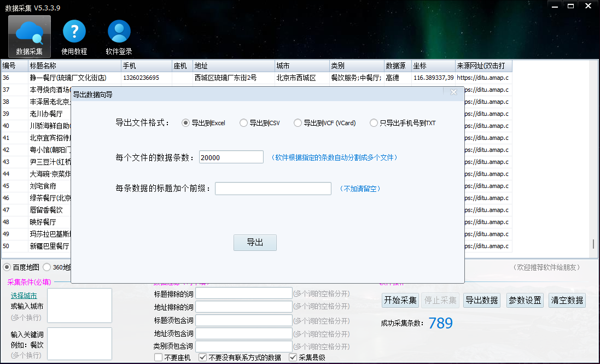Click the 类别须包含词 input field

[244, 346]
